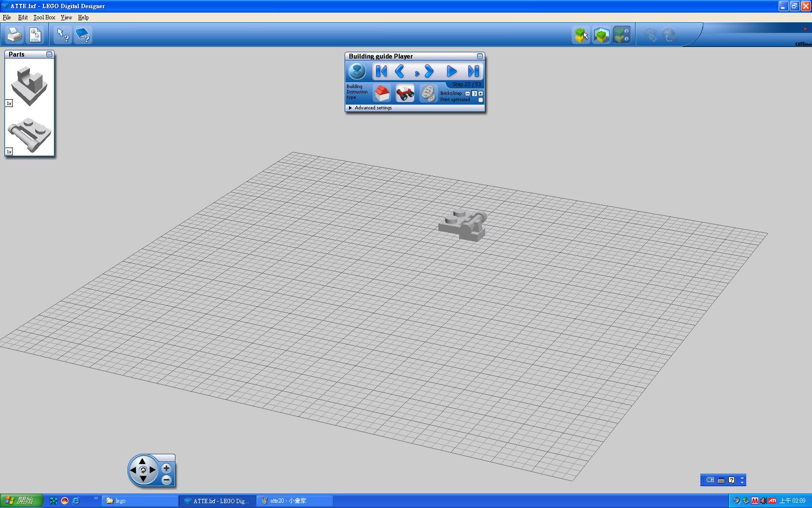Image resolution: width=812 pixels, height=508 pixels.
Task: Activate the What's this help cursor tool
Action: [x=63, y=35]
